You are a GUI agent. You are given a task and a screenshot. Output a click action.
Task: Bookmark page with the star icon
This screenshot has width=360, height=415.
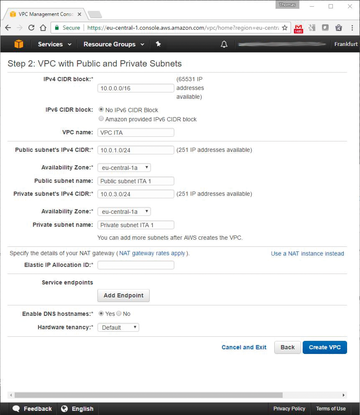coord(284,28)
